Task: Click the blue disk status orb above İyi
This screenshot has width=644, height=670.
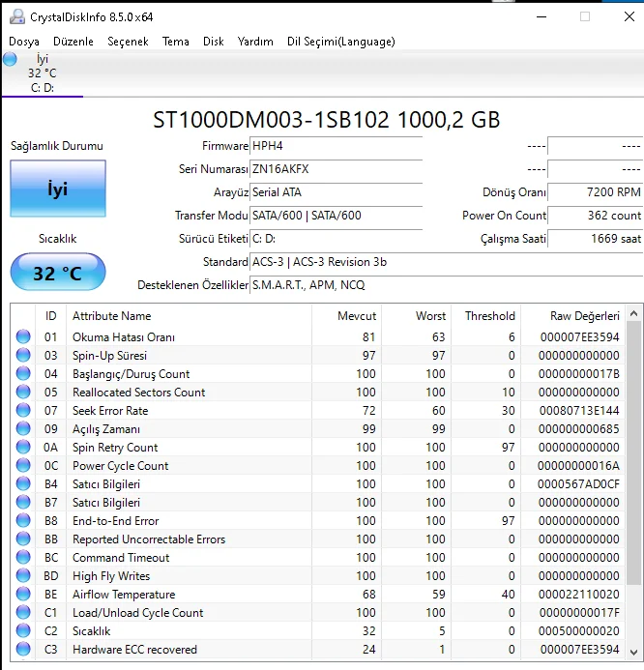Action: pyautogui.click(x=10, y=59)
